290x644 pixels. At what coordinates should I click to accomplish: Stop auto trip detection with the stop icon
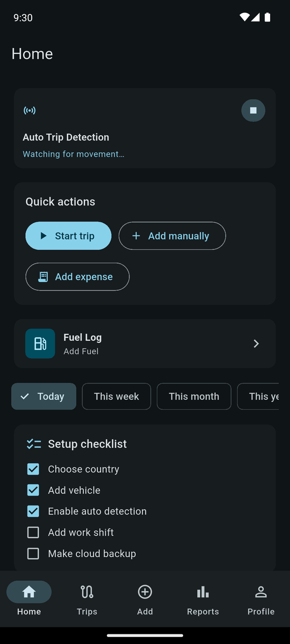253,111
